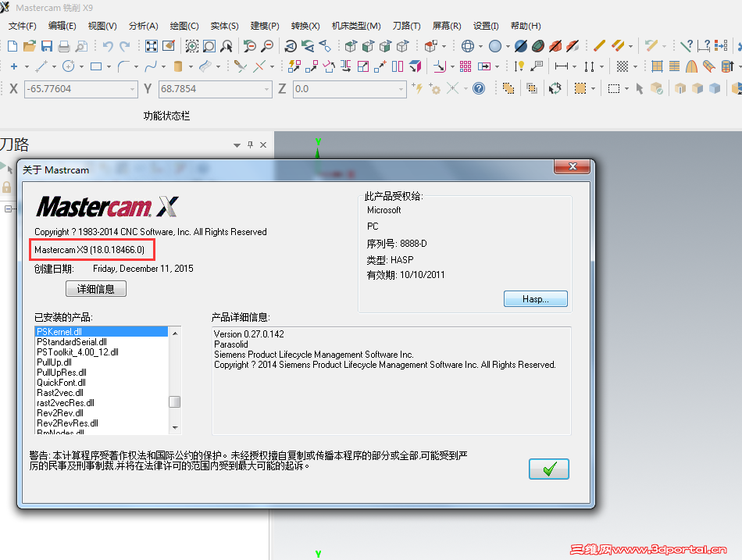The width and height of the screenshot is (742, 560).
Task: Select the Zoom Window icon
Action: [209, 46]
